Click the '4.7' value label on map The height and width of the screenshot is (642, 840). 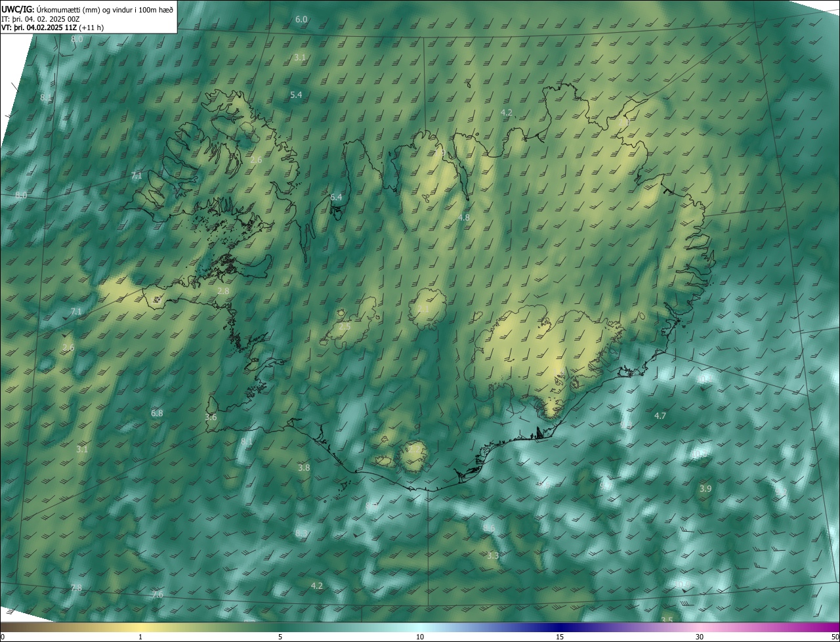pyautogui.click(x=660, y=416)
